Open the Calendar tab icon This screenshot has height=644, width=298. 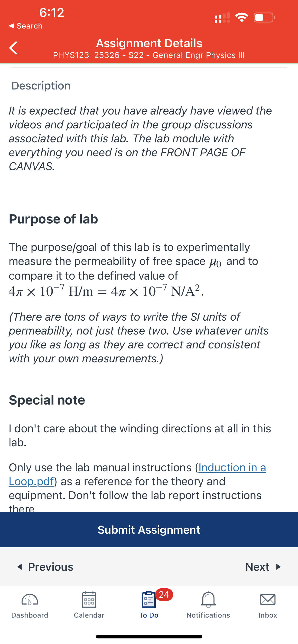(x=89, y=599)
